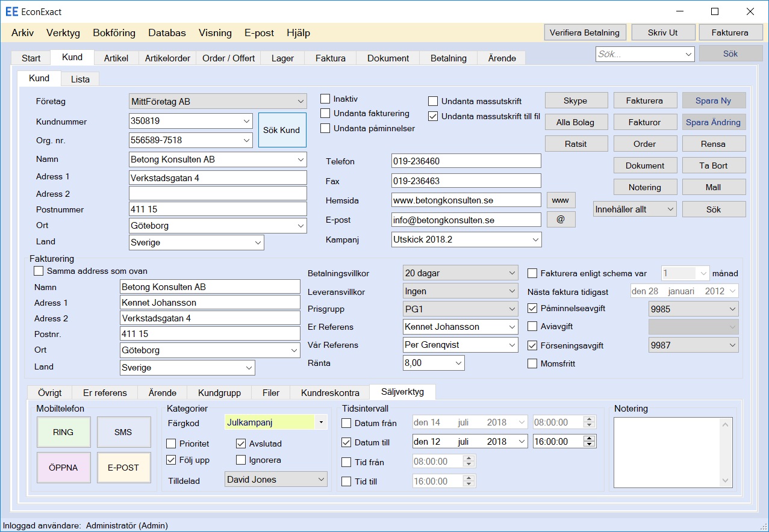Check the Momsfritt option
Screen dimensions: 769x532
pos(532,363)
